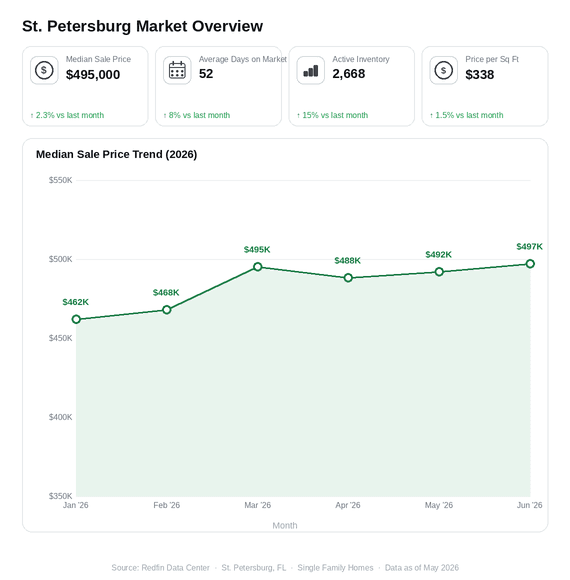Click the calendar icon for Days on Market
Image resolution: width=570 pixels, height=580 pixels.
[177, 70]
